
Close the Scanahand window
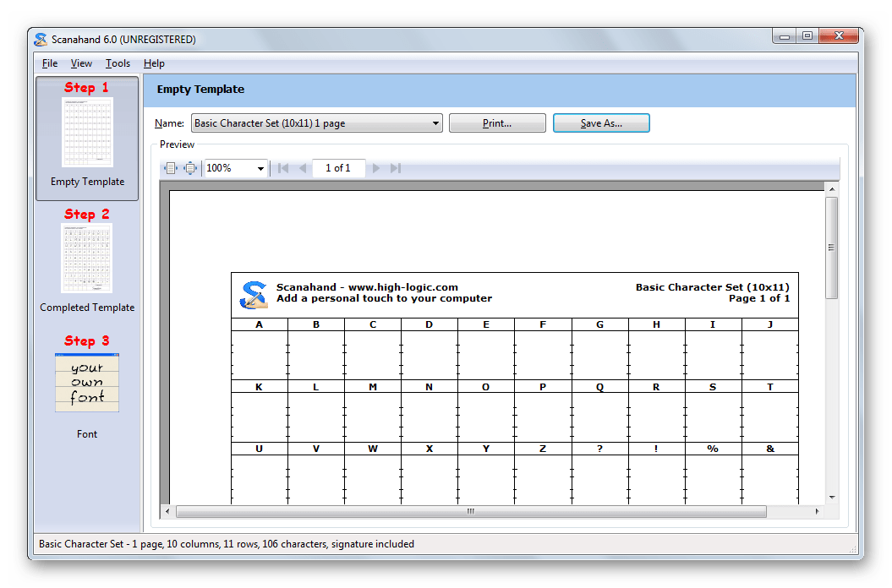839,36
